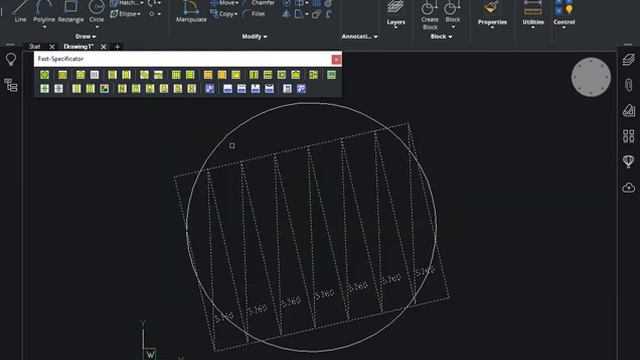
Task: Open the Copy dropdown arrow
Action: click(236, 14)
